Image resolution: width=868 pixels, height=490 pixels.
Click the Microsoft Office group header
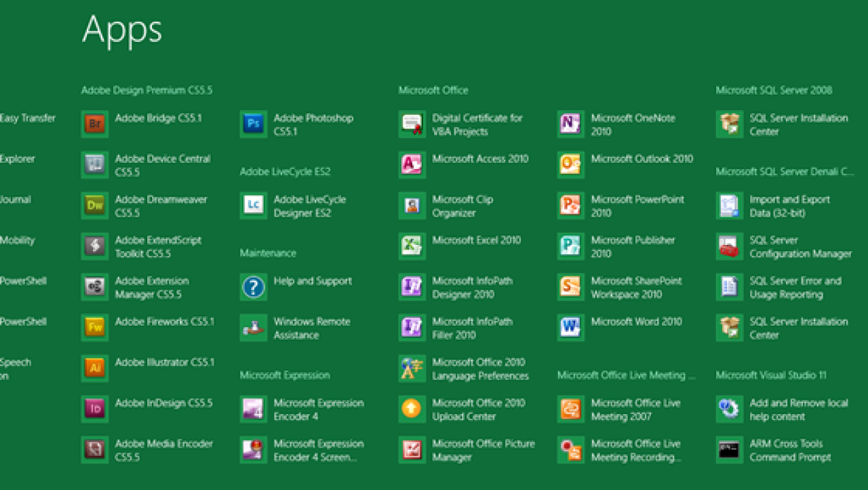point(433,90)
